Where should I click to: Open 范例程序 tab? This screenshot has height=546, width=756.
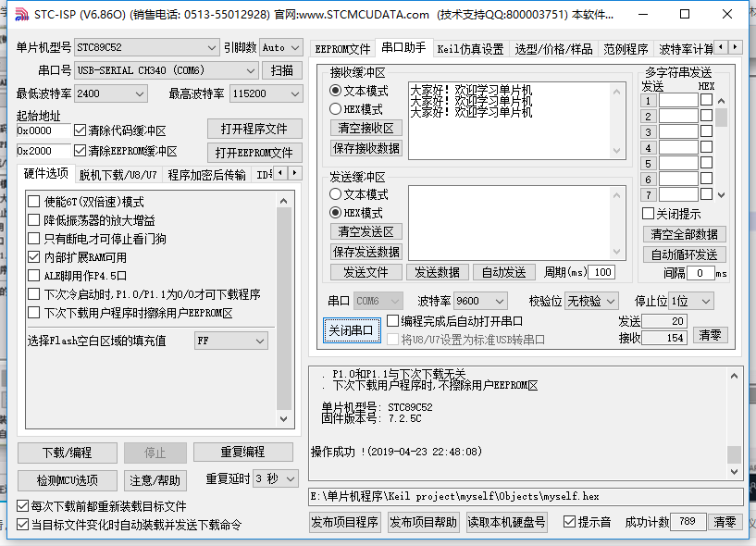pyautogui.click(x=626, y=49)
